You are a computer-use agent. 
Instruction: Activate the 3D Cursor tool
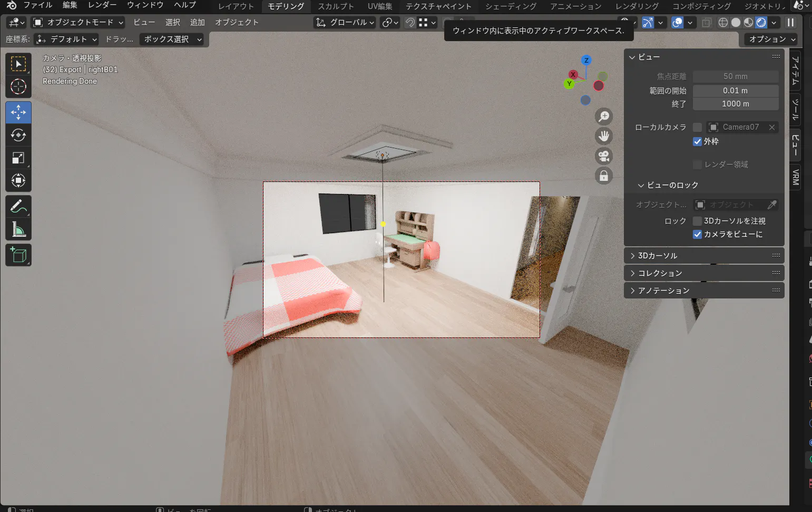pyautogui.click(x=18, y=86)
